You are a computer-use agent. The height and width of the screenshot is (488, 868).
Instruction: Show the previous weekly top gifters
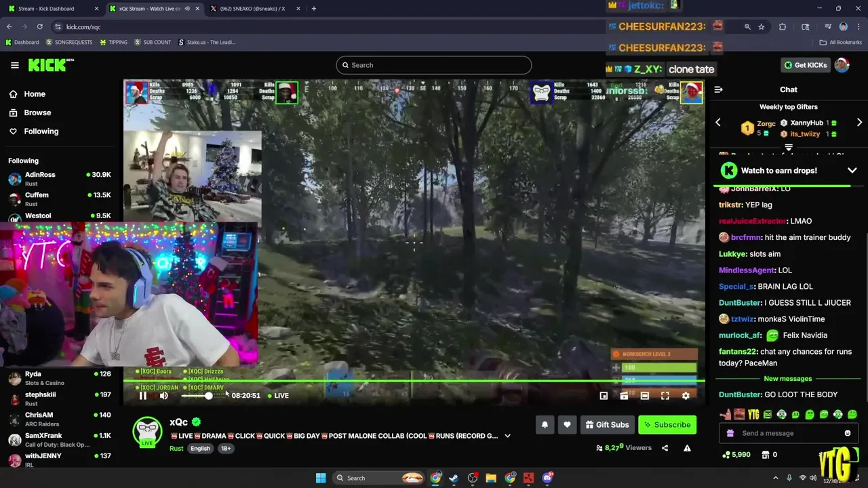pos(718,123)
